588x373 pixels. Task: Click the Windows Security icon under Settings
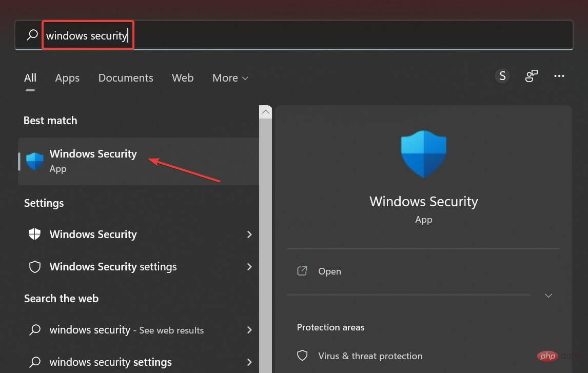pyautogui.click(x=34, y=234)
